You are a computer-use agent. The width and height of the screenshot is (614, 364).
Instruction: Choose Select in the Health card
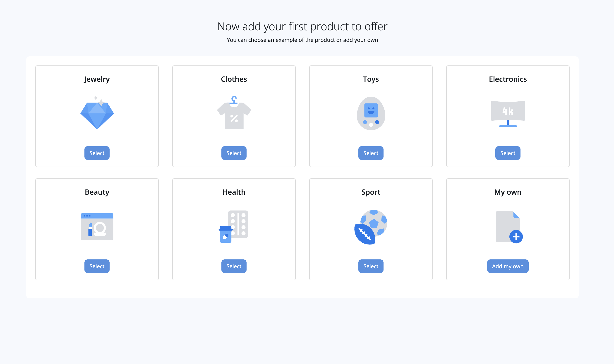(234, 266)
